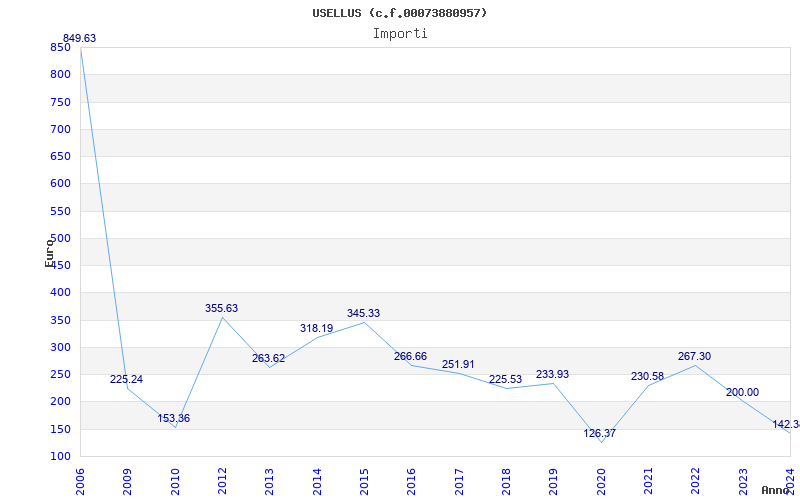Click the Euro axis label
The height and width of the screenshot is (500, 800).
click(x=49, y=252)
